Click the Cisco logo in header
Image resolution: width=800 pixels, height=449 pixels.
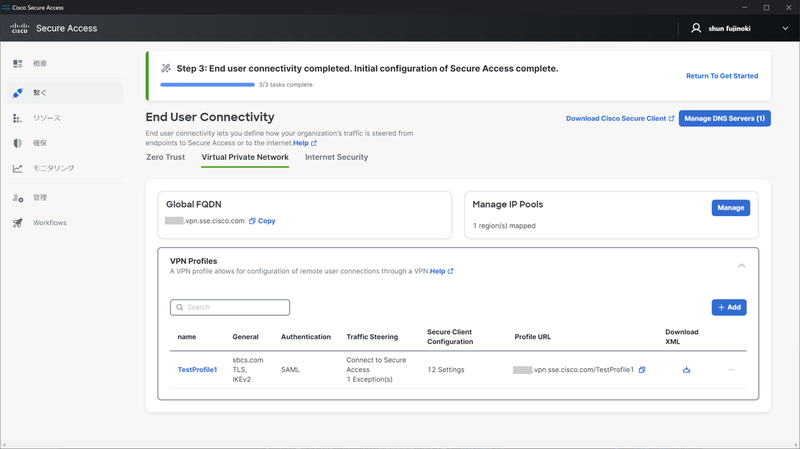[x=19, y=28]
